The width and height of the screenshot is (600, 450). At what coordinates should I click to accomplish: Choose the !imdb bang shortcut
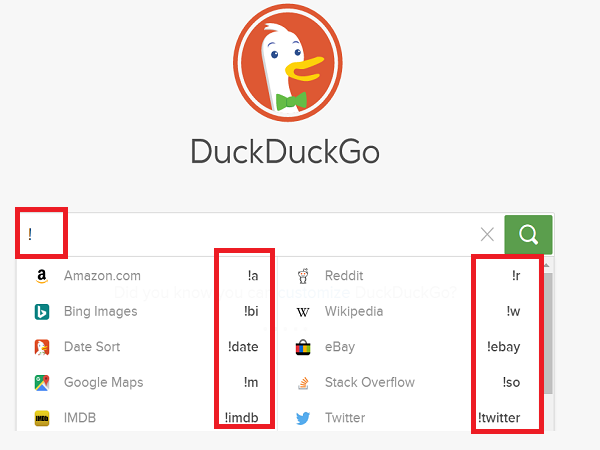241,418
